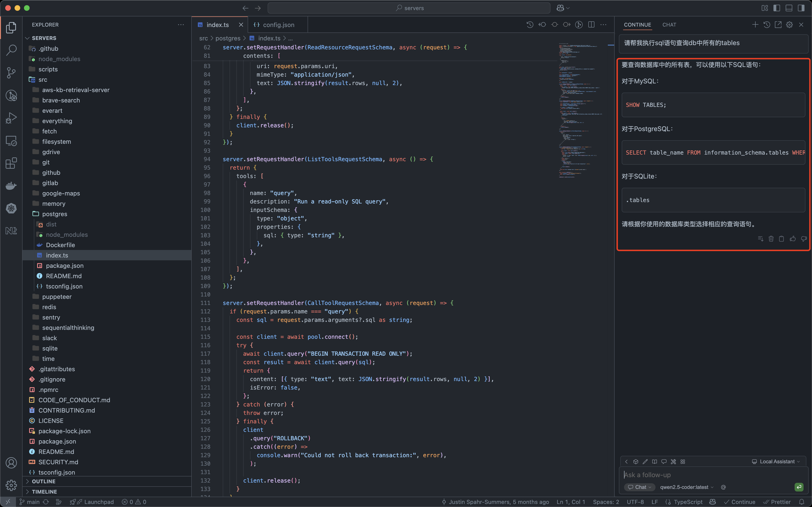Give thumbs down to the response
This screenshot has height=507, width=812.
804,239
